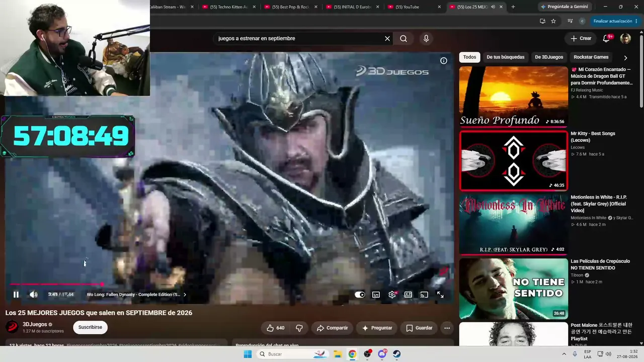Open the Windows Start menu
The height and width of the screenshot is (362, 644).
point(248,354)
